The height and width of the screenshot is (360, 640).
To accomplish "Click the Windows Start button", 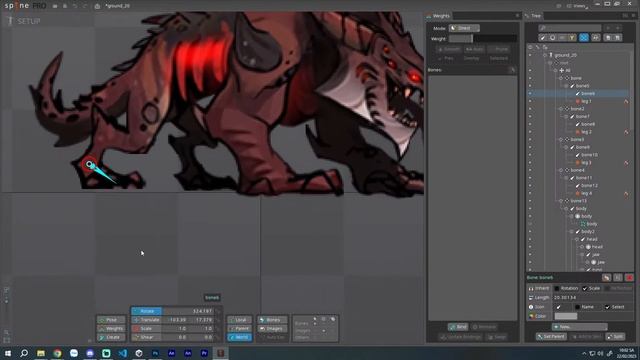I will pos(8,353).
